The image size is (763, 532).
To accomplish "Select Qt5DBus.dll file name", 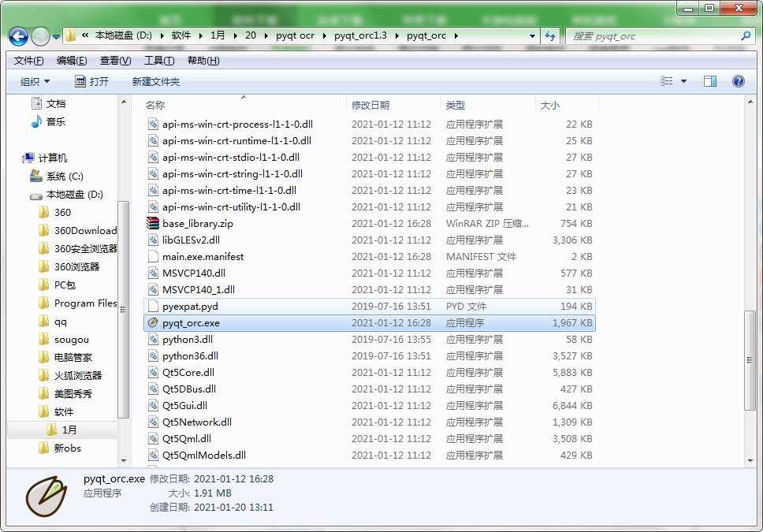I will pyautogui.click(x=189, y=389).
